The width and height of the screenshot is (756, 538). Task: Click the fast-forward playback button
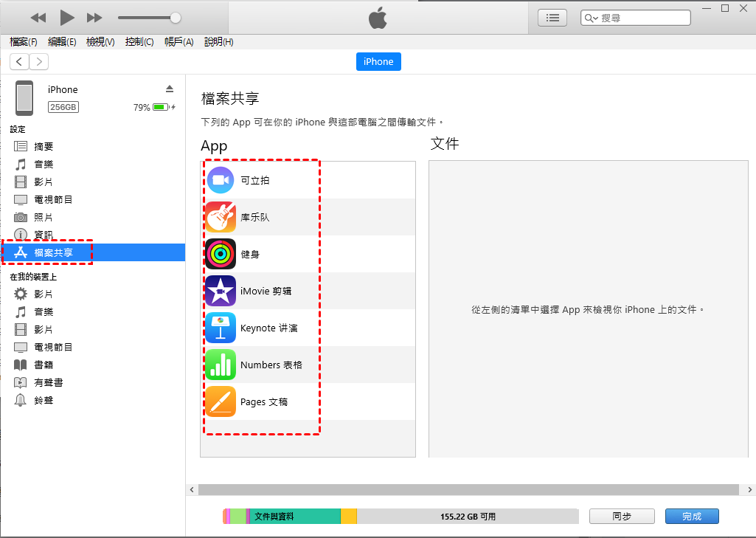94,17
